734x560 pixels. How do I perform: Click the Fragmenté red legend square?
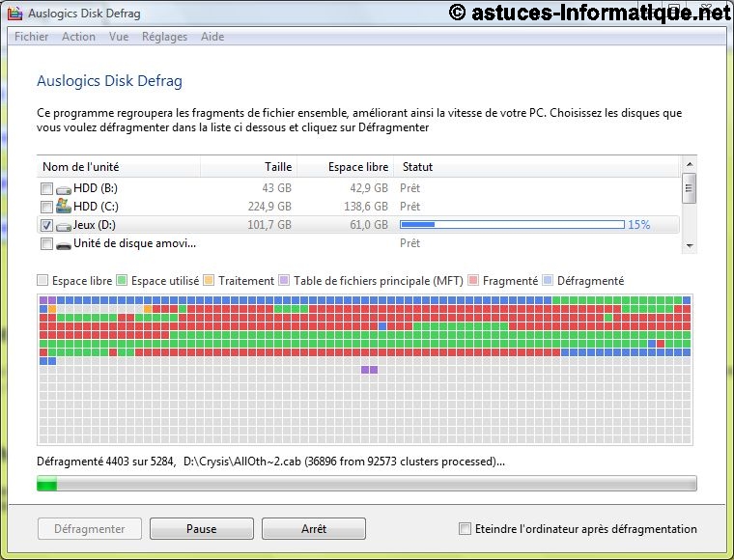coord(473,281)
